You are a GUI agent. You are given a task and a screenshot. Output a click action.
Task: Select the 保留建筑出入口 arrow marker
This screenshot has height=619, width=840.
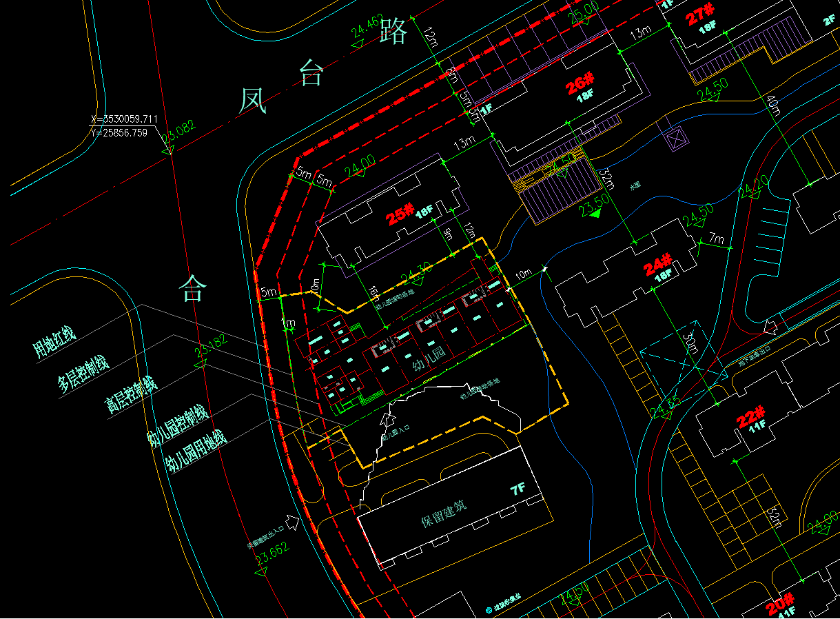[293, 522]
